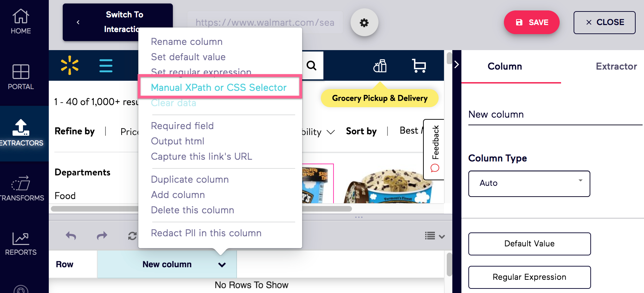Open the shopping cart icon
This screenshot has height=293, width=644.
[x=419, y=65]
